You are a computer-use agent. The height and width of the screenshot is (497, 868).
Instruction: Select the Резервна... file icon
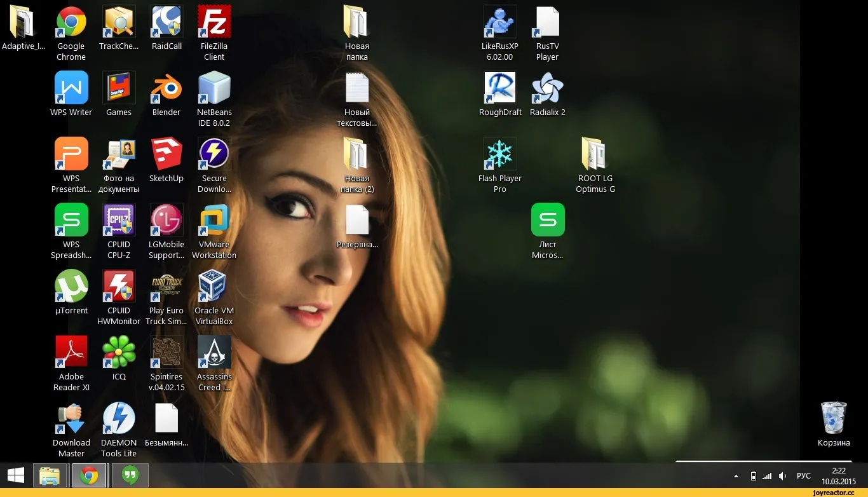pyautogui.click(x=357, y=220)
